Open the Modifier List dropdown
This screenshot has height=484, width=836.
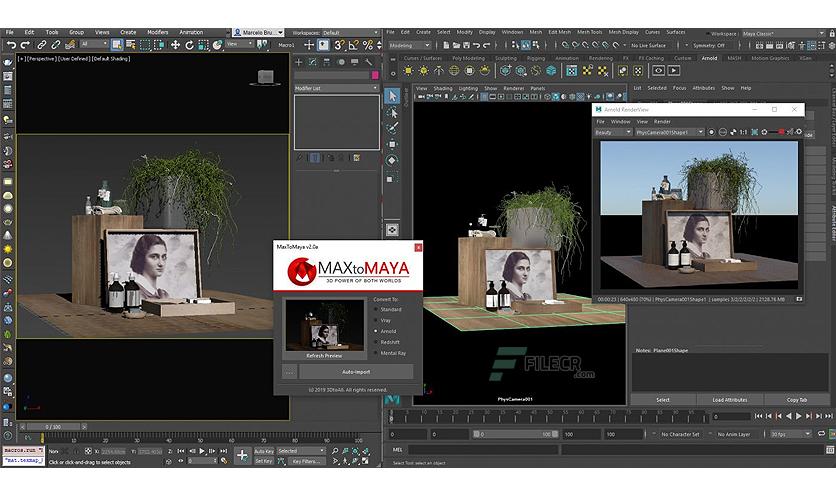pyautogui.click(x=336, y=88)
